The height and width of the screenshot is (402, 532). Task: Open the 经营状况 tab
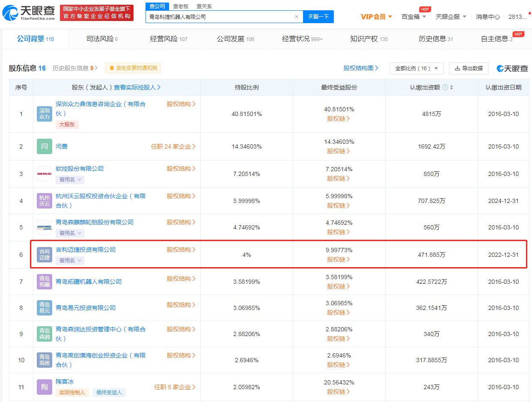(x=302, y=39)
